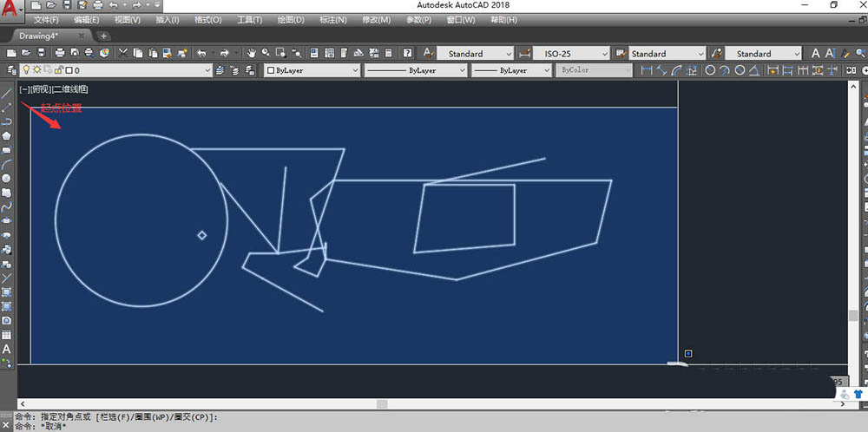Click the Zoom Window icon
The width and height of the screenshot is (868, 432).
pos(280,53)
